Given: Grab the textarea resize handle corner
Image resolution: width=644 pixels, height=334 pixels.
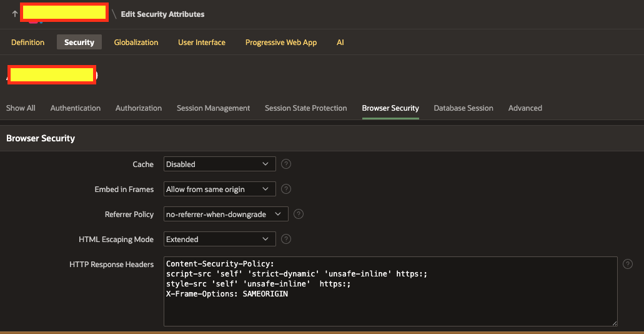Looking at the screenshot, I should [615, 323].
